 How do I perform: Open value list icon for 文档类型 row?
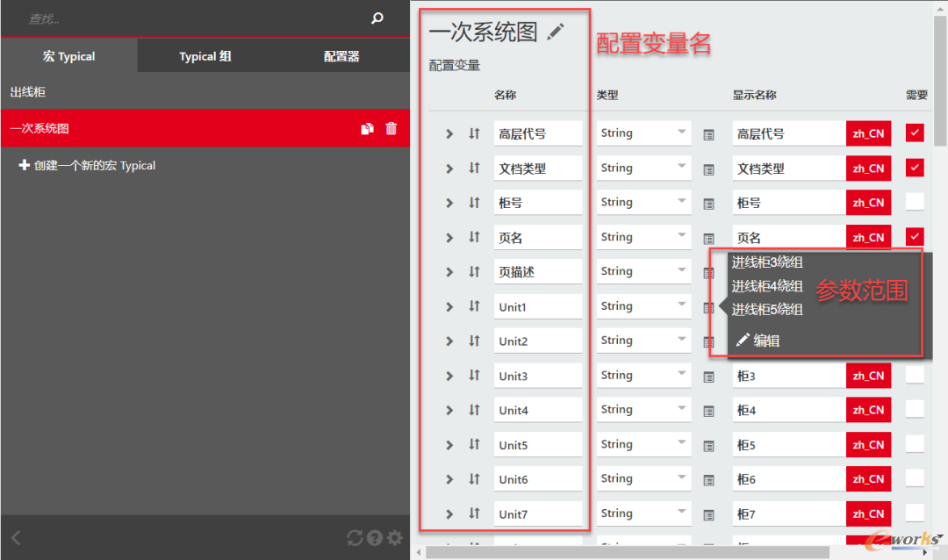[x=708, y=170]
